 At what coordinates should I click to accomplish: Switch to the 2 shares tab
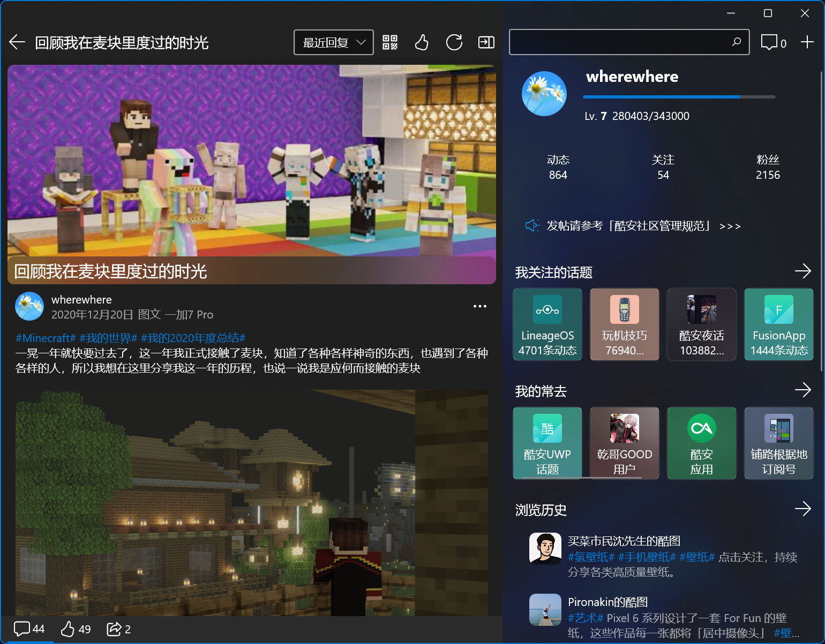(x=118, y=629)
